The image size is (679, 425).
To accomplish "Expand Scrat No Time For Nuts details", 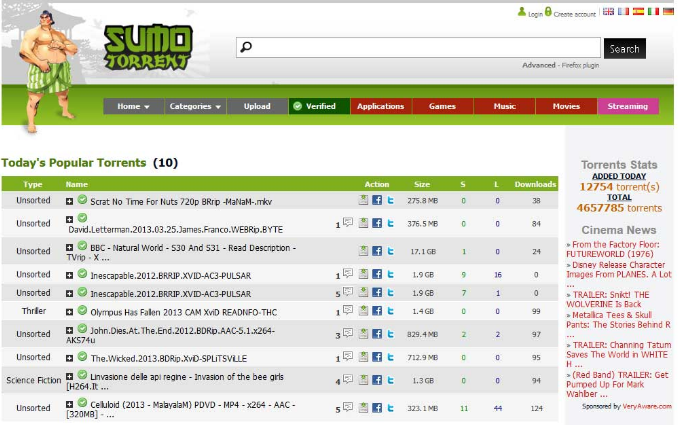I will click(69, 201).
